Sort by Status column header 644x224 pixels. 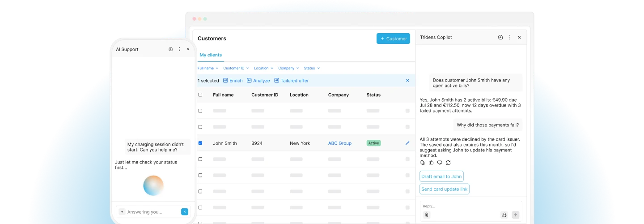click(373, 95)
